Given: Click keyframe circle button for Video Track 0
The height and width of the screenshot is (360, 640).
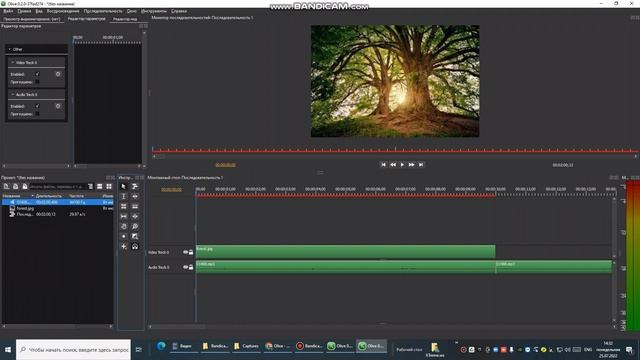Looking at the screenshot, I should 58,74.
